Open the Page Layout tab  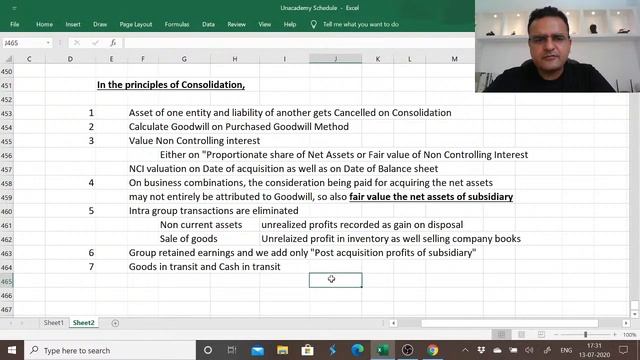pyautogui.click(x=136, y=24)
